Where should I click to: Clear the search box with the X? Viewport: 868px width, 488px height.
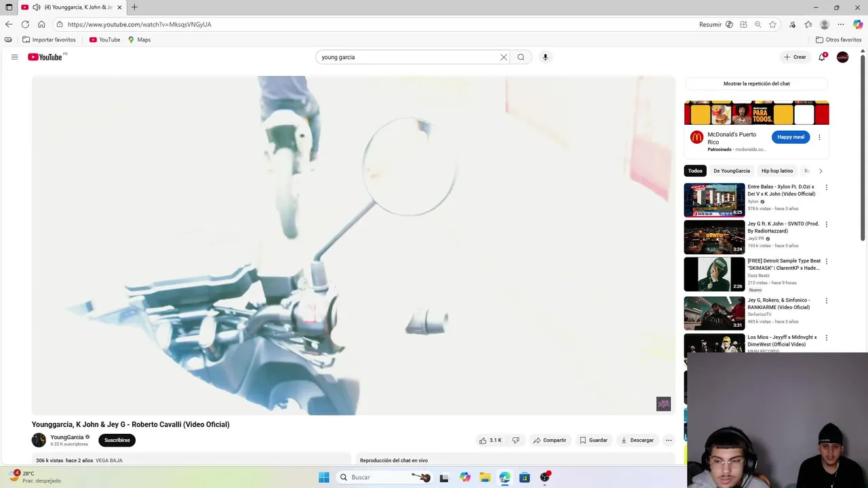click(504, 57)
